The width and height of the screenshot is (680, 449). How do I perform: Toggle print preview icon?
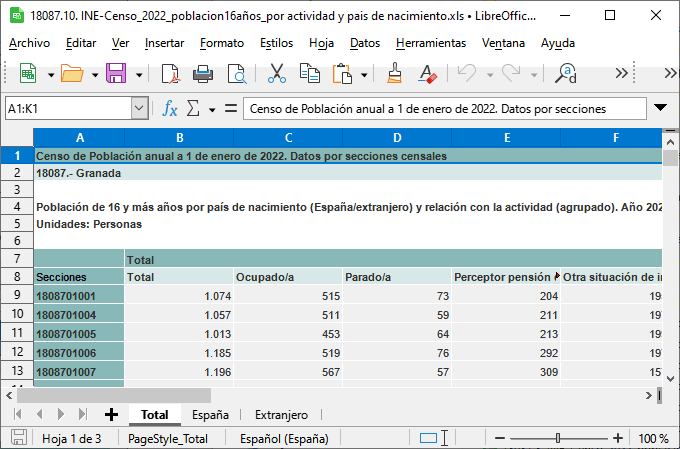237,73
